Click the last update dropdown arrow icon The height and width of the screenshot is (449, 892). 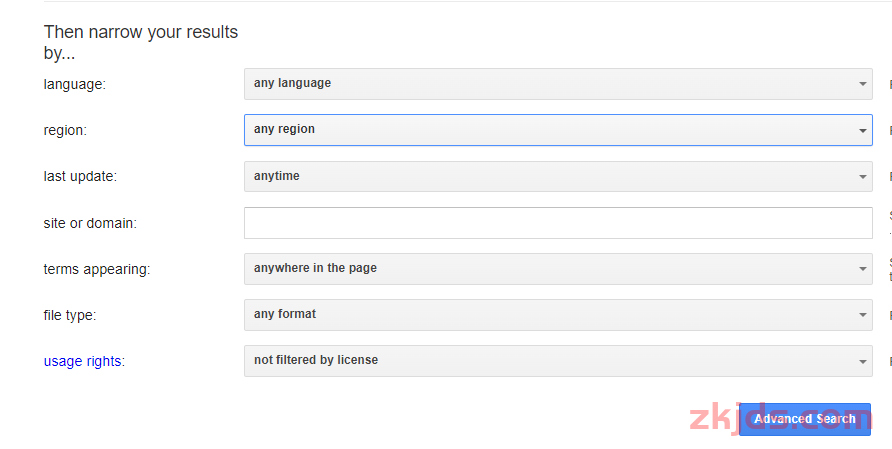pos(862,177)
